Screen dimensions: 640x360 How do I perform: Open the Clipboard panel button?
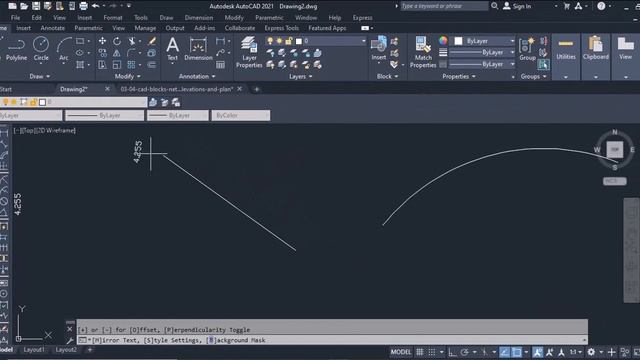tap(596, 57)
